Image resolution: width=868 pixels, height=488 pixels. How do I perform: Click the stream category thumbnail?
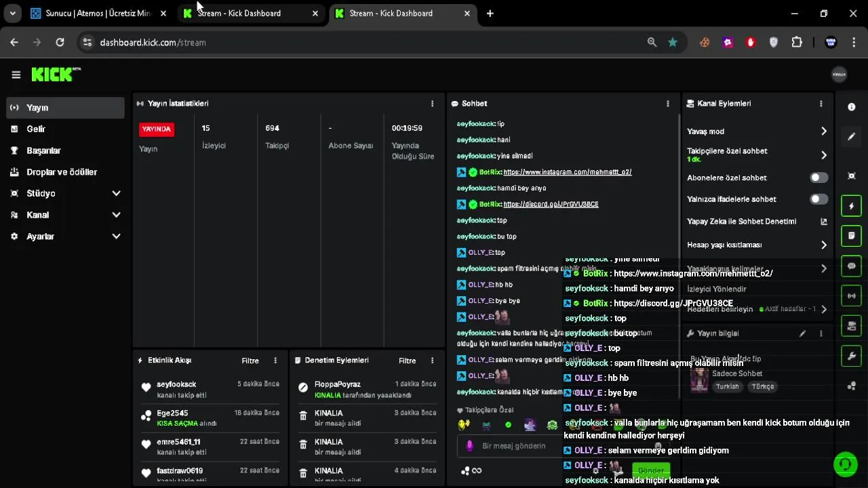coord(699,380)
